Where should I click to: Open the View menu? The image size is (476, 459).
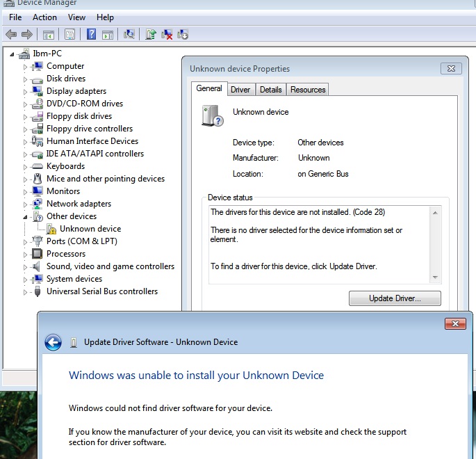[76, 17]
